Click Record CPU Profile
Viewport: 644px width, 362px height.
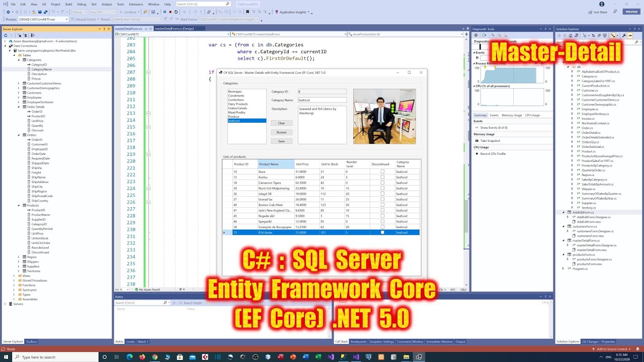coord(493,153)
